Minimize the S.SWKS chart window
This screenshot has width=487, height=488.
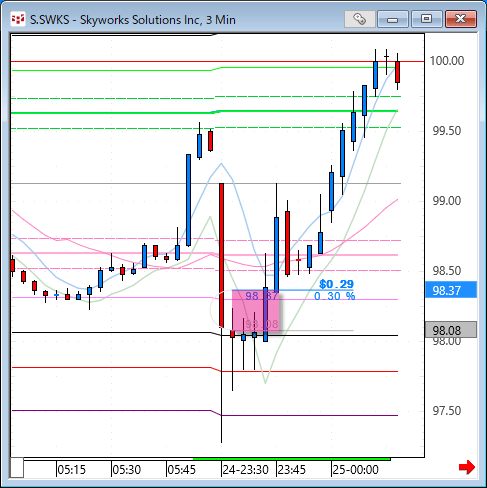[x=393, y=19]
